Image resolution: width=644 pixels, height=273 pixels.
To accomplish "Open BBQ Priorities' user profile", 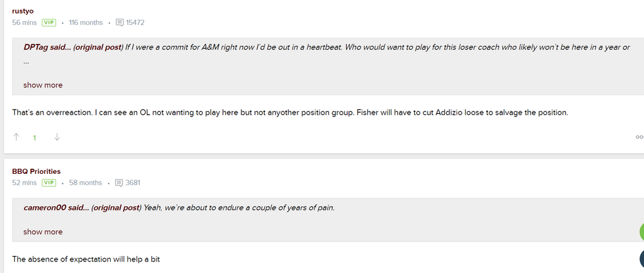I will 36,171.
